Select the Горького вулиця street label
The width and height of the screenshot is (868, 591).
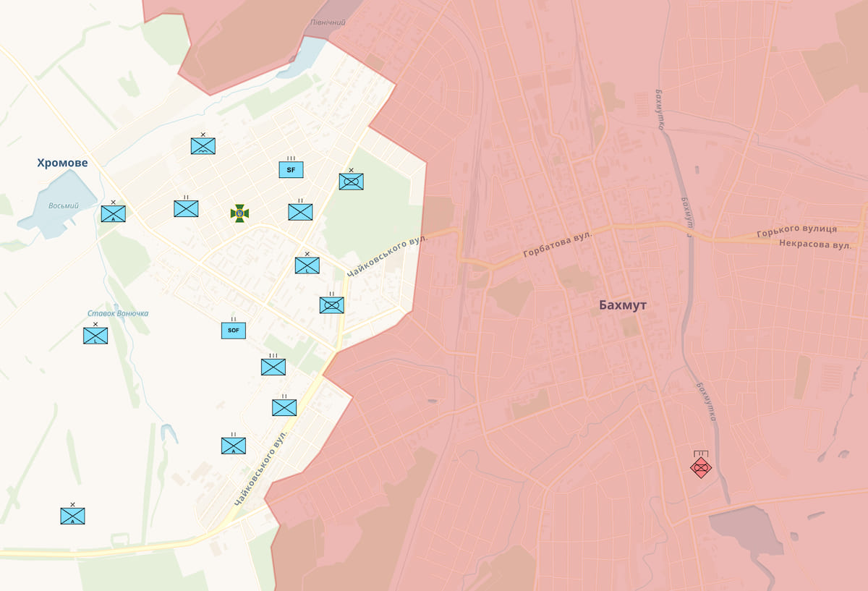click(796, 231)
